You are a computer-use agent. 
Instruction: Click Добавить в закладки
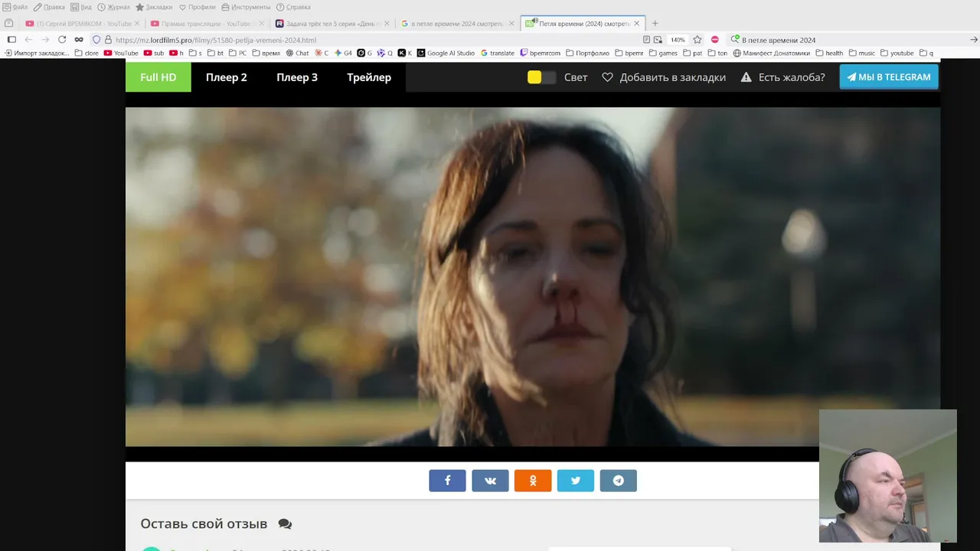[664, 77]
